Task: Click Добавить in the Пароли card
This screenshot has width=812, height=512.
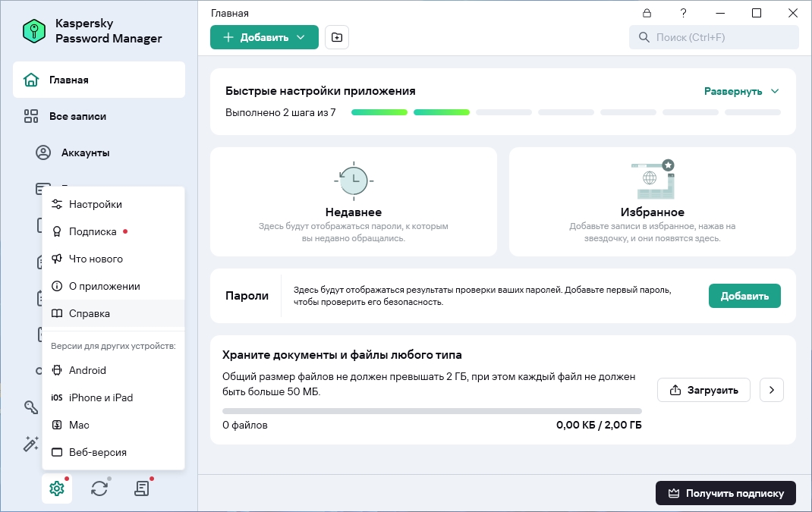Action: 744,296
